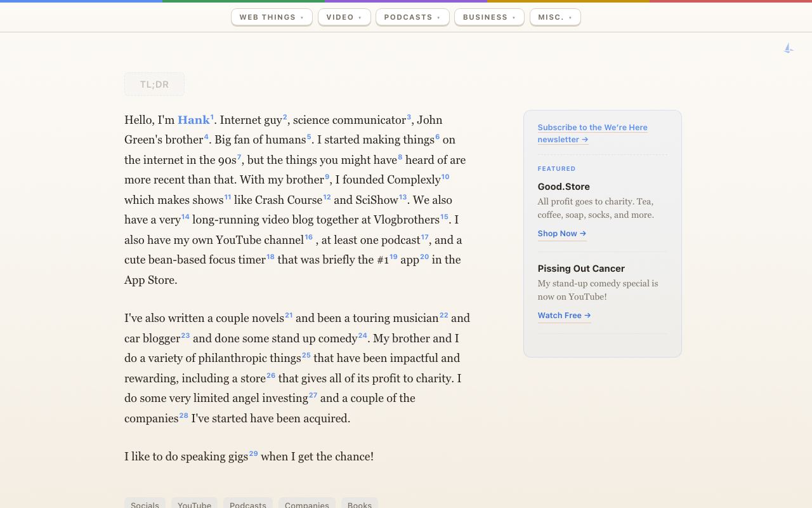Open footnote 28 after companies

183,415
